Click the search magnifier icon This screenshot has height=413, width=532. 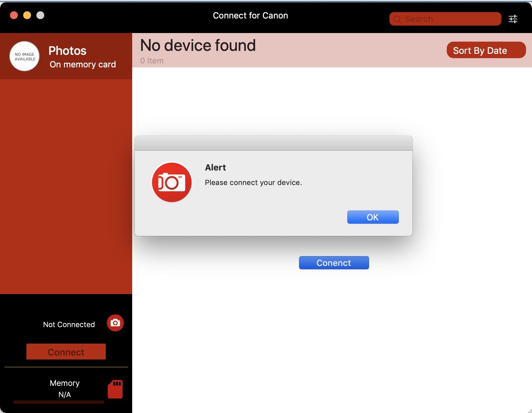point(398,19)
